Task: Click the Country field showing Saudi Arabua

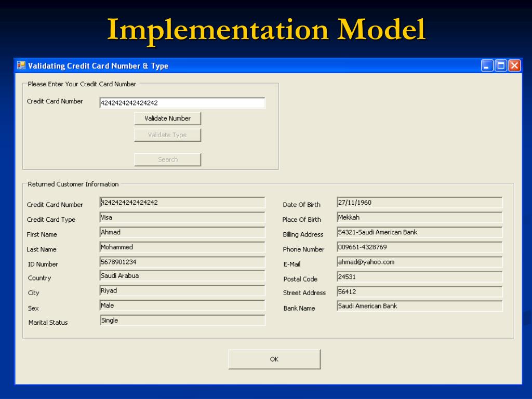Action: pyautogui.click(x=182, y=276)
